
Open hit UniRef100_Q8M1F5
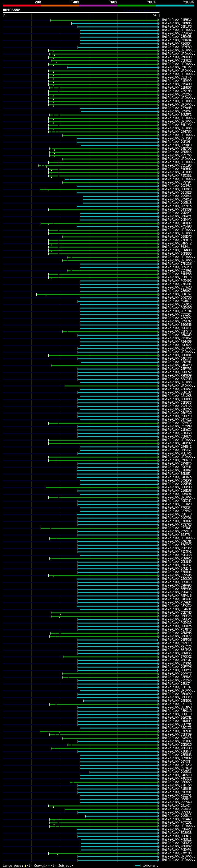[x=177, y=26]
